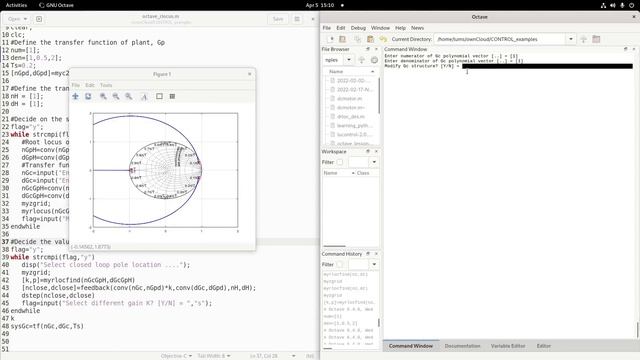Select zoom out tool in Figure 1

[x=116, y=96]
